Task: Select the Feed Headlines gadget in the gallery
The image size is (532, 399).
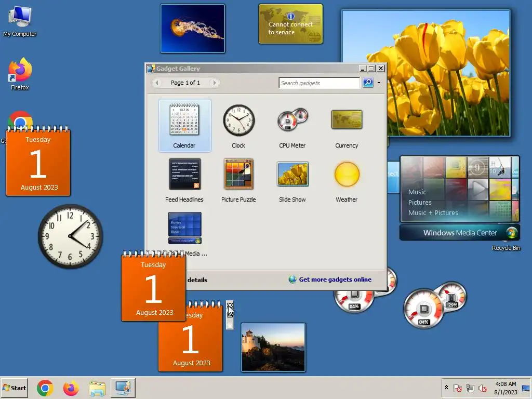Action: (184, 180)
